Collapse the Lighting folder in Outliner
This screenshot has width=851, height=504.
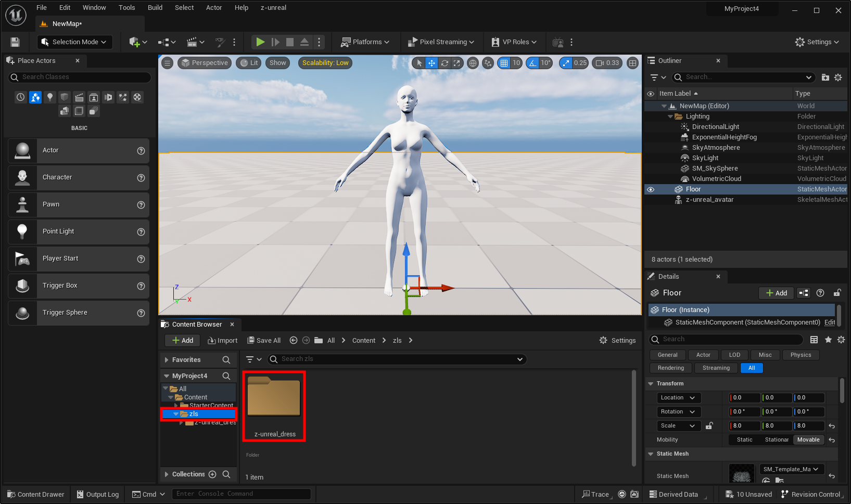(x=670, y=117)
